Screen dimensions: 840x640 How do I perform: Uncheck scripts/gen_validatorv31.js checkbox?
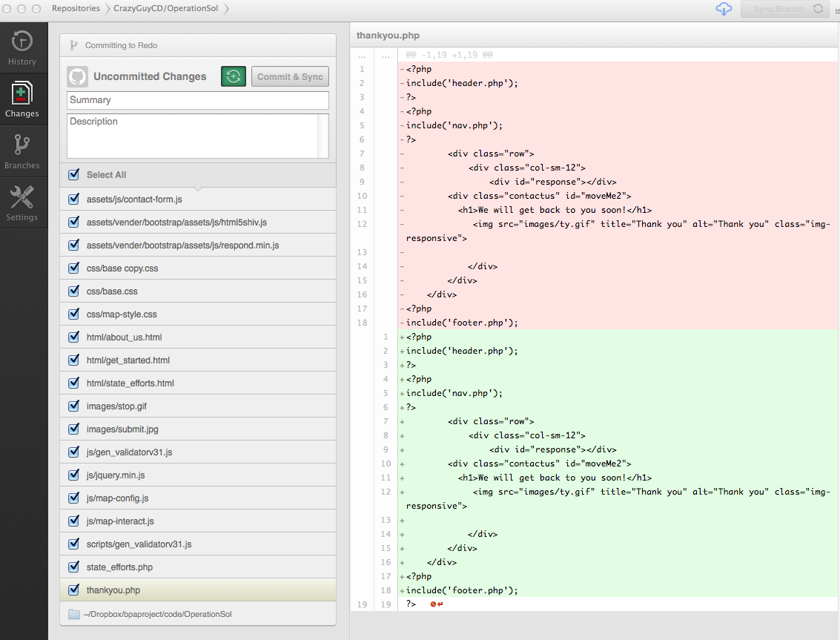pyautogui.click(x=74, y=544)
